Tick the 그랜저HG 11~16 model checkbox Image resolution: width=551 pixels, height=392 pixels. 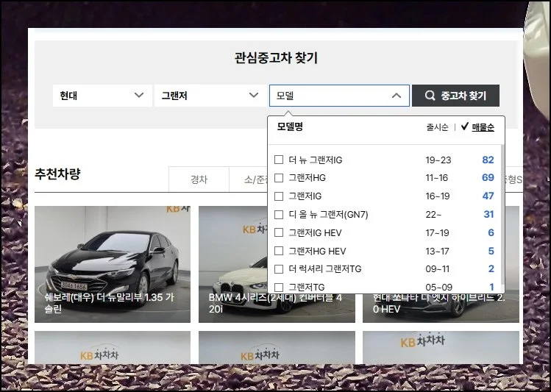(x=279, y=178)
